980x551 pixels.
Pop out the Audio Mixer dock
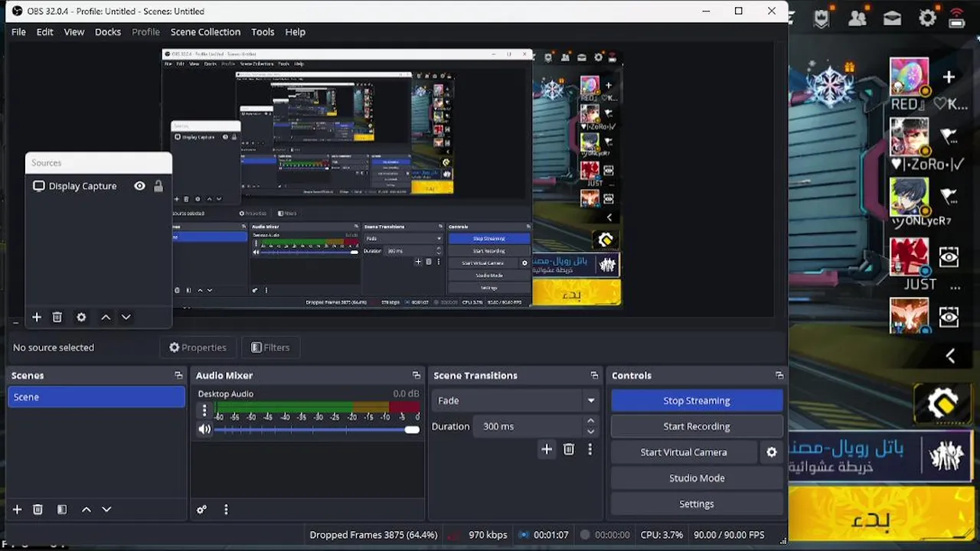point(416,376)
